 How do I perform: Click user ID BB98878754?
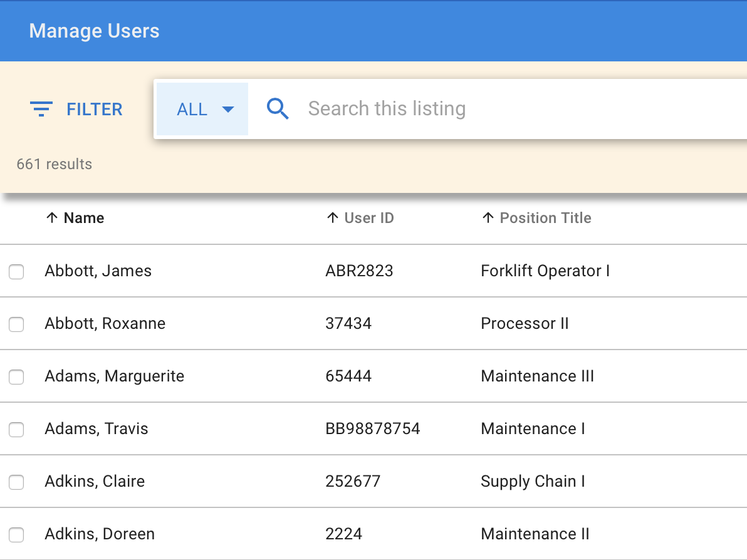(372, 428)
